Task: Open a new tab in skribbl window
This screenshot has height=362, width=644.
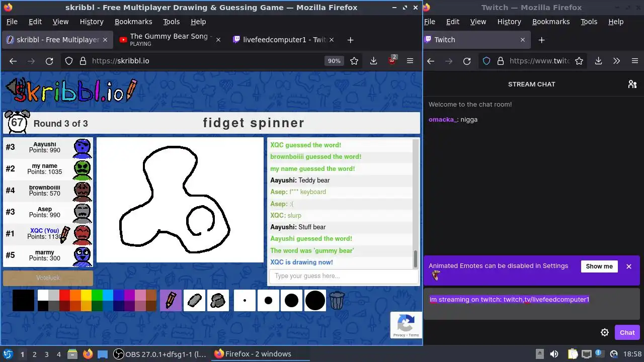Action: point(351,40)
